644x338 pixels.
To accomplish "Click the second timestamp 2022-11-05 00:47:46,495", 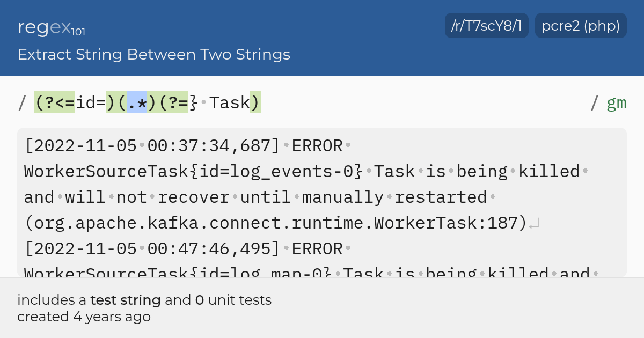I will coord(152,248).
